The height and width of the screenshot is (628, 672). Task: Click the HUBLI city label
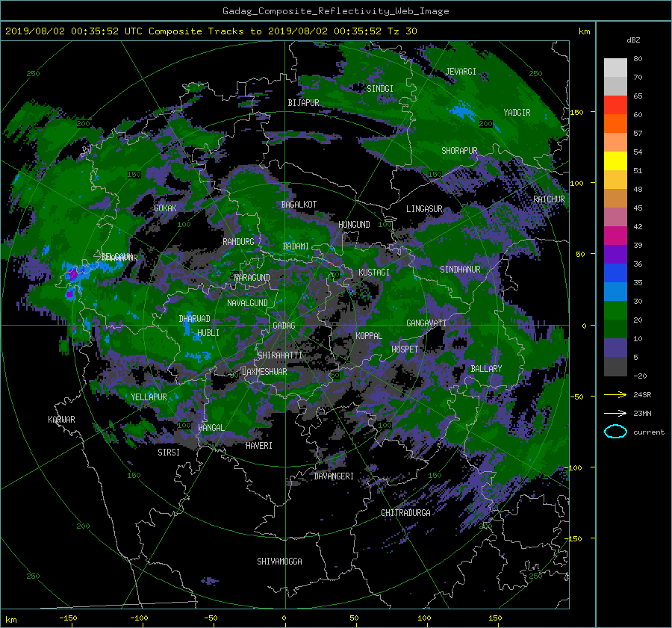coord(208,332)
